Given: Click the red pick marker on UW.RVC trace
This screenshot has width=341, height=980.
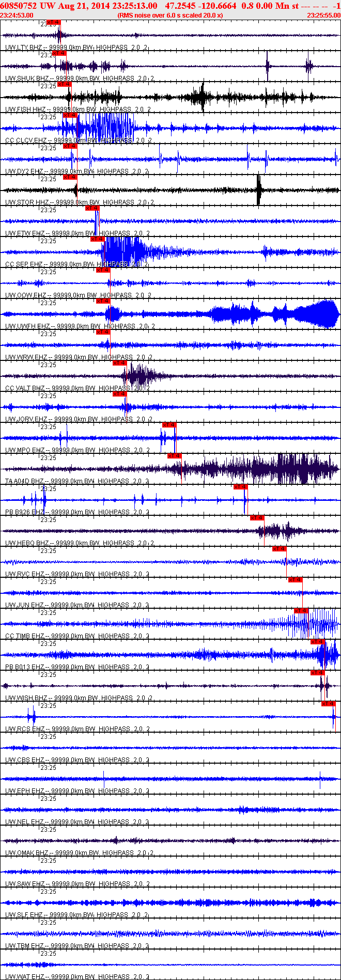Looking at the screenshot, I should click(x=280, y=549).
